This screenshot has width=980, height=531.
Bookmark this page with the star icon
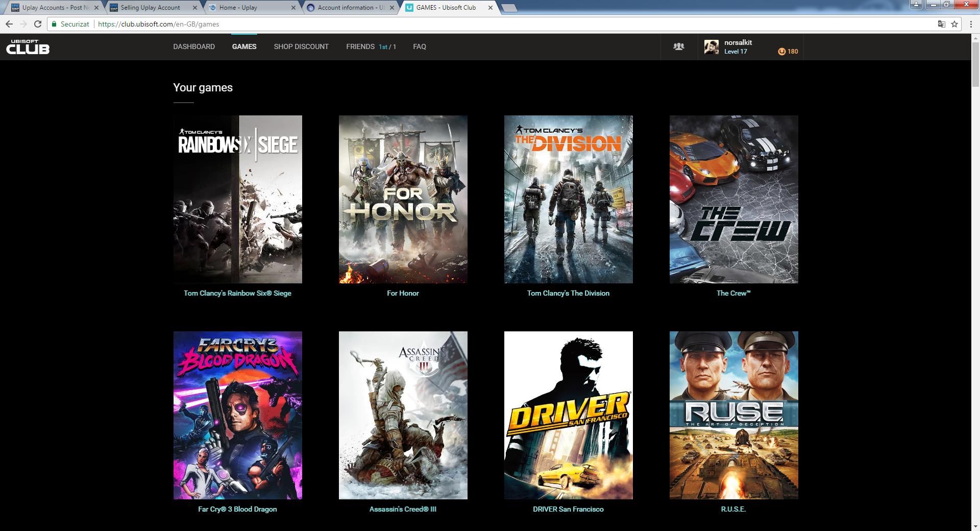[954, 24]
